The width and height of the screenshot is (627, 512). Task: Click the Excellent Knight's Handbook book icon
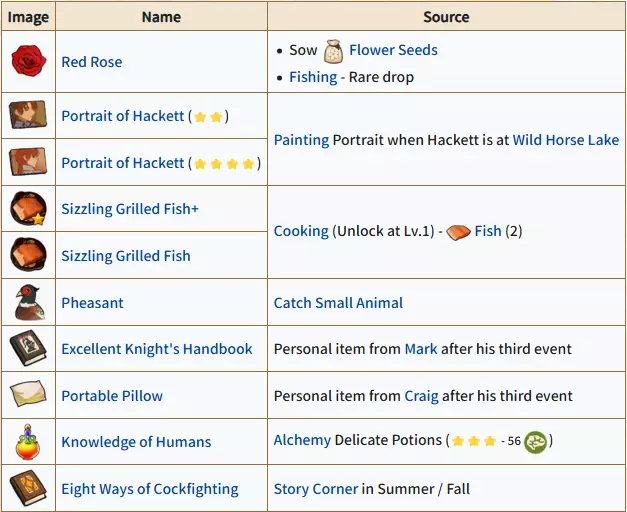point(27,349)
